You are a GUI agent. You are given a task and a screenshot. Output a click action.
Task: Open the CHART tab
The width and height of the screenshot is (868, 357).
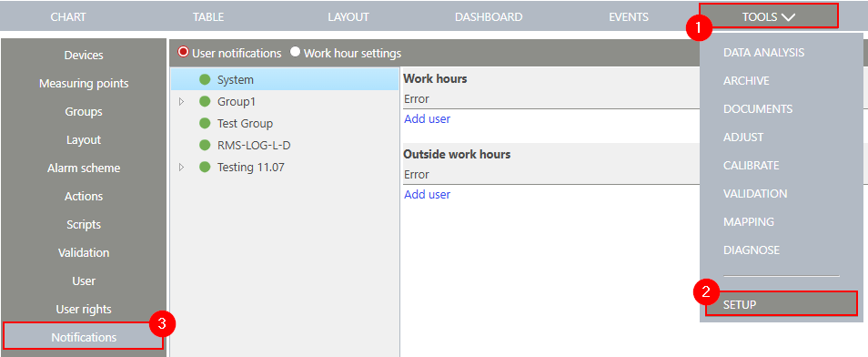click(68, 16)
